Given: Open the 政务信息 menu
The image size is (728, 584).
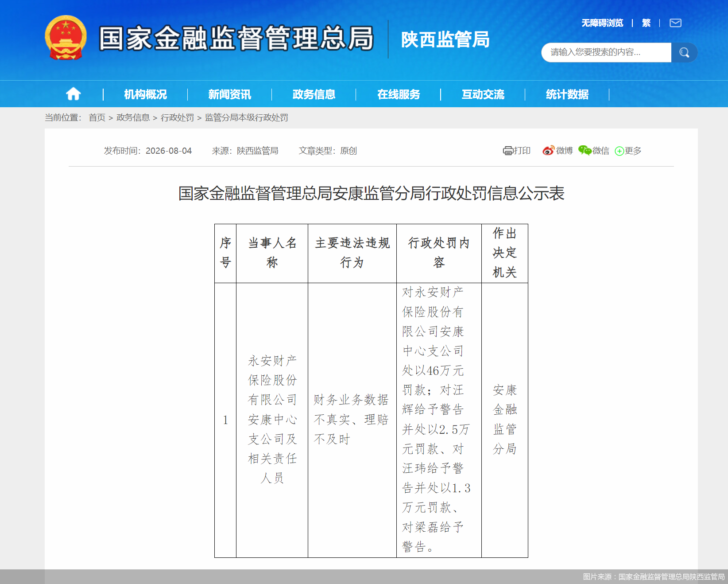Looking at the screenshot, I should click(x=314, y=94).
